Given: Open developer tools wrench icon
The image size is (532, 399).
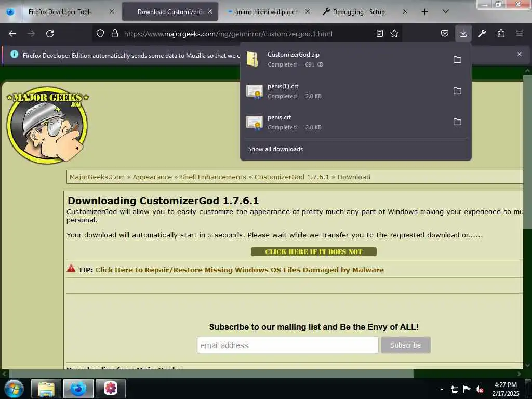Looking at the screenshot, I should pos(482,33).
